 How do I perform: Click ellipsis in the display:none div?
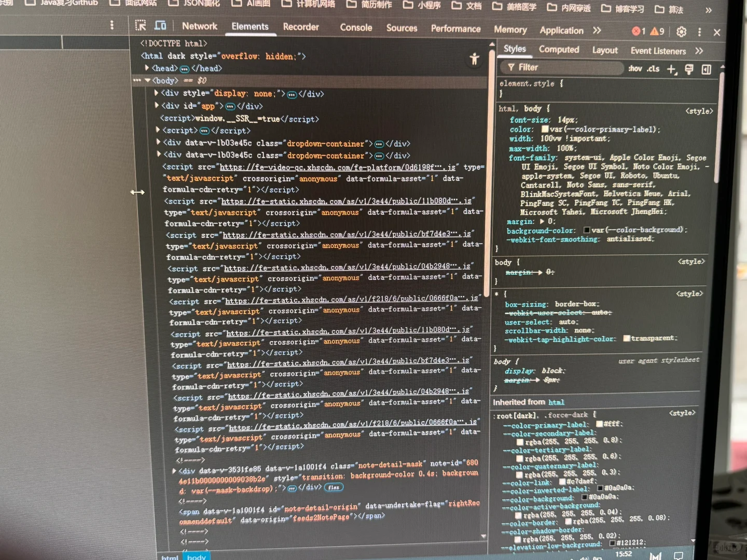pos(292,94)
